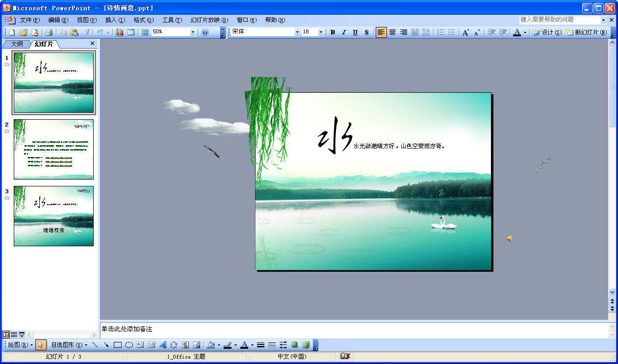Expand the font name dropdown showing 宋体
The image size is (618, 364).
(x=297, y=32)
